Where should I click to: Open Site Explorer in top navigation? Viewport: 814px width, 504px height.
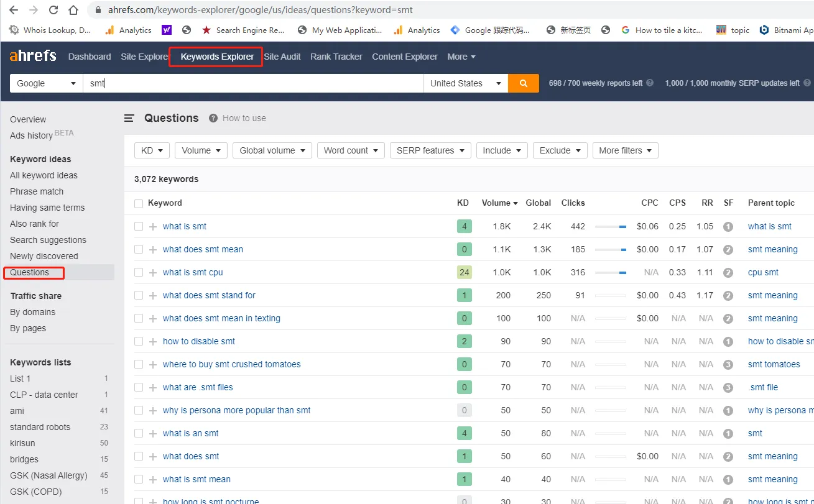pyautogui.click(x=146, y=57)
